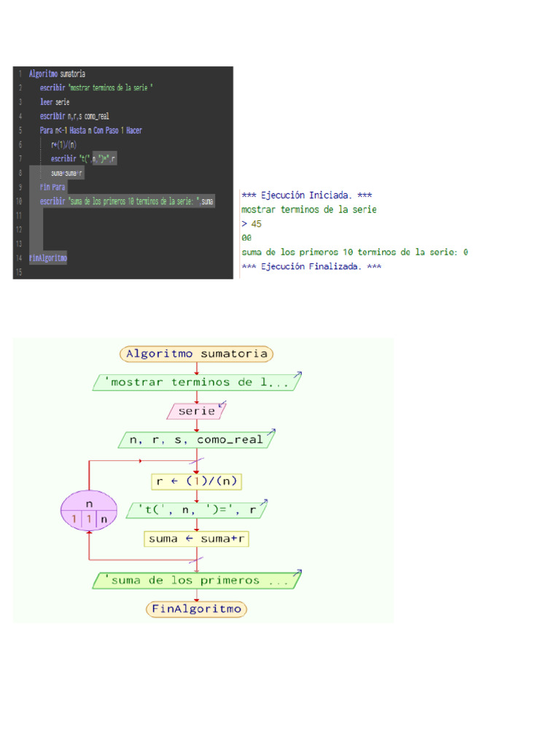The height and width of the screenshot is (747, 560).
Task: Select flowchart output block 'mostrar terminos de l...'
Action: [x=196, y=382]
